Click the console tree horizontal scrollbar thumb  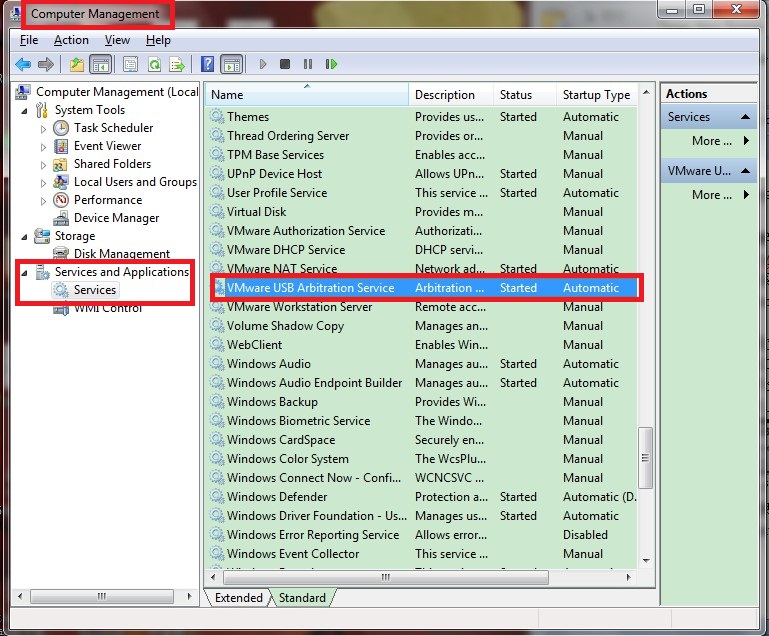point(102,596)
